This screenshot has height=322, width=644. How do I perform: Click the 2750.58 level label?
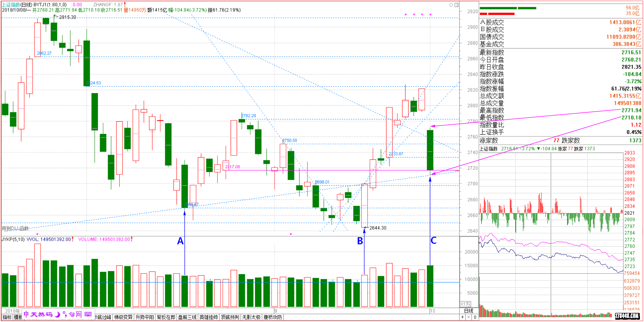tap(290, 140)
